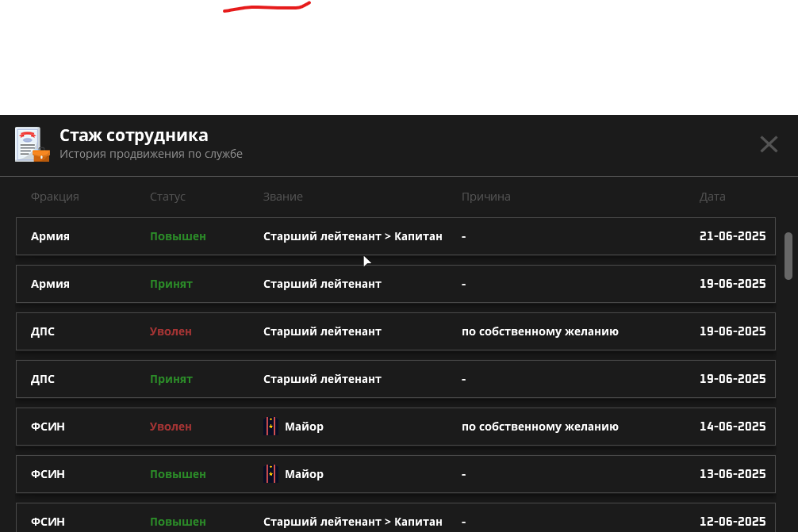The width and height of the screenshot is (798, 532).
Task: Select the title Стаж сотрудника
Action: pyautogui.click(x=134, y=136)
